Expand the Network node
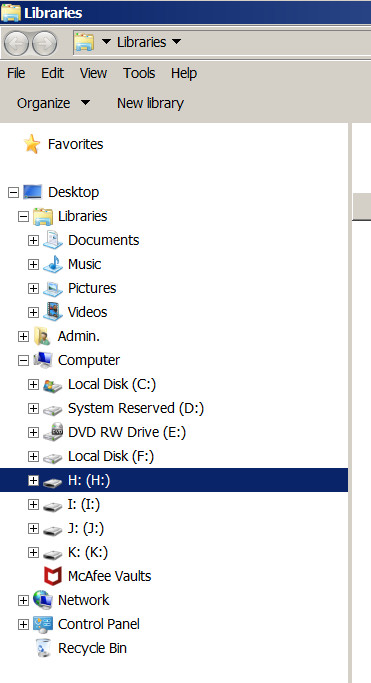The width and height of the screenshot is (371, 683). point(24,600)
